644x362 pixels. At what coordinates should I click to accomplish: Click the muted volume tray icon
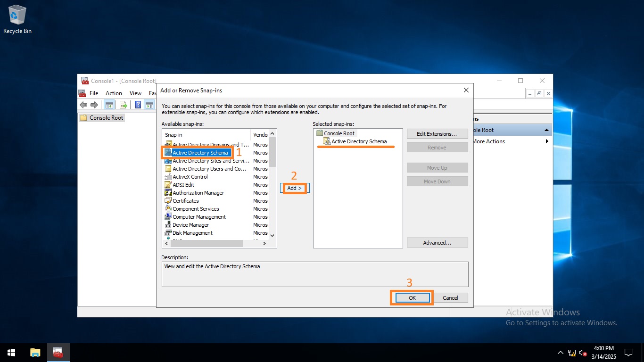pyautogui.click(x=583, y=353)
